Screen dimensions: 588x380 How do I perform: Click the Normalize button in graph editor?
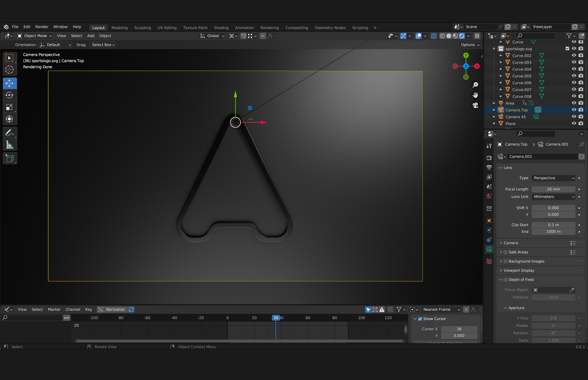[x=112, y=310]
